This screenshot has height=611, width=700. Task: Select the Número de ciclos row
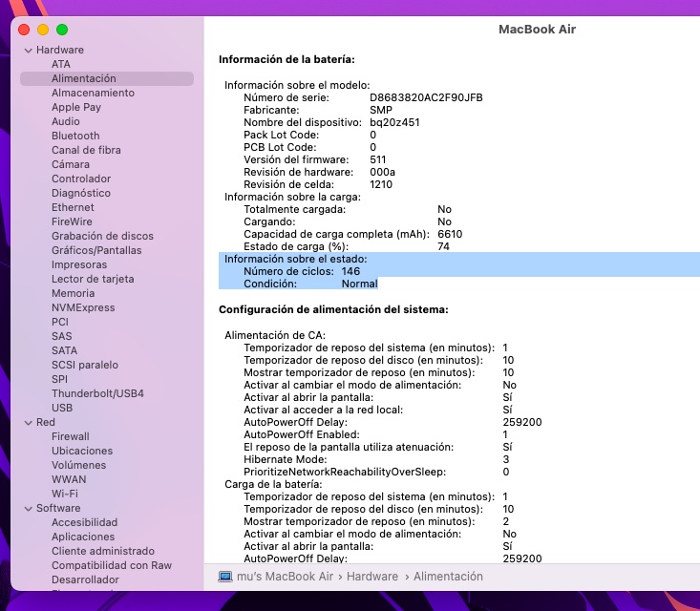[x=301, y=271]
